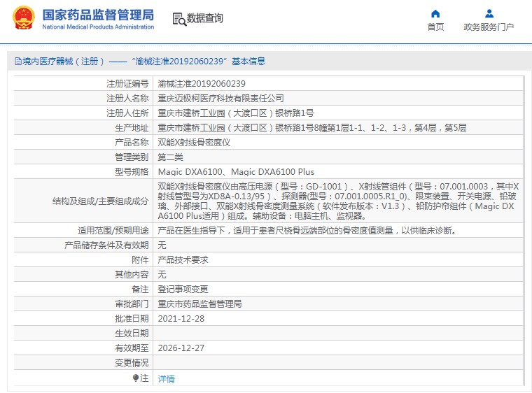532x393 pixels.
Task: Open the 数据查询 search icon
Action: click(179, 19)
